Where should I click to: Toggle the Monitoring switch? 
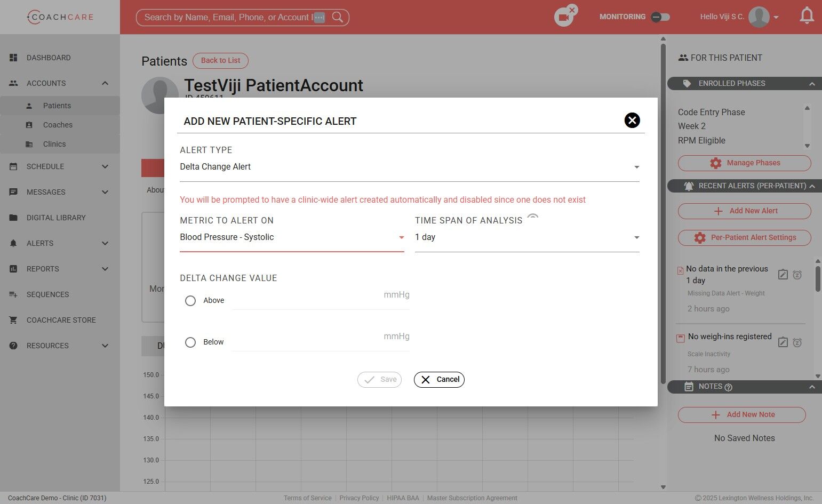660,17
